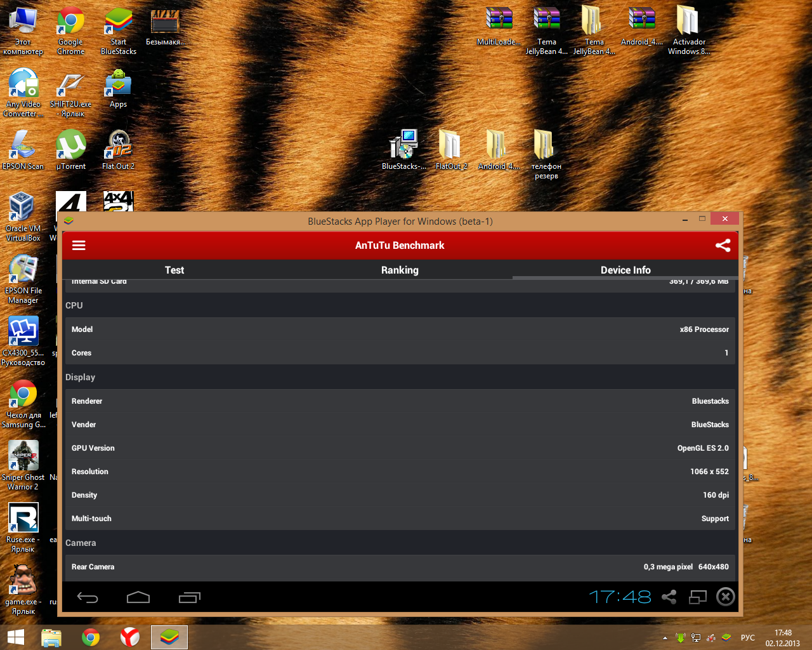Viewport: 812px width, 650px height.
Task: Show hidden tray icons arrow
Action: pyautogui.click(x=665, y=637)
